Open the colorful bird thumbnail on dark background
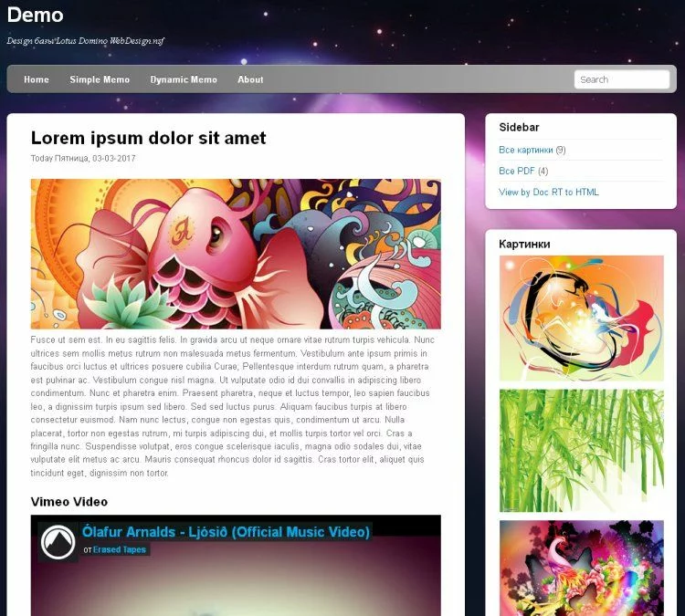 tap(581, 568)
